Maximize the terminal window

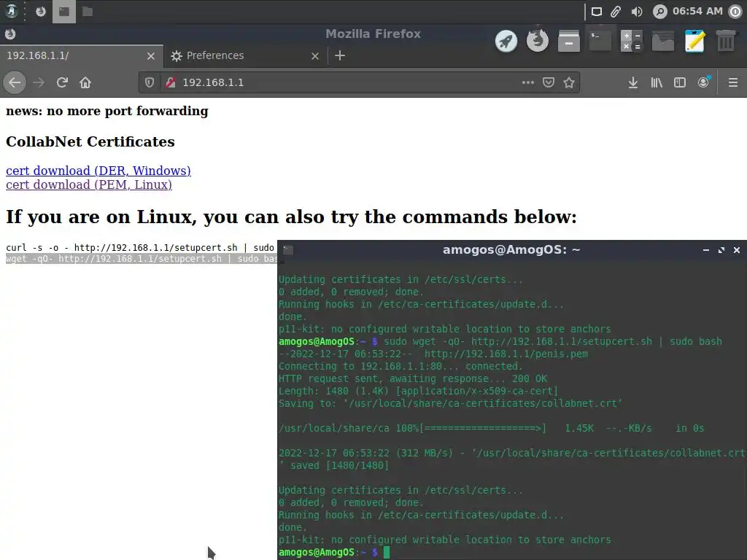tap(721, 250)
